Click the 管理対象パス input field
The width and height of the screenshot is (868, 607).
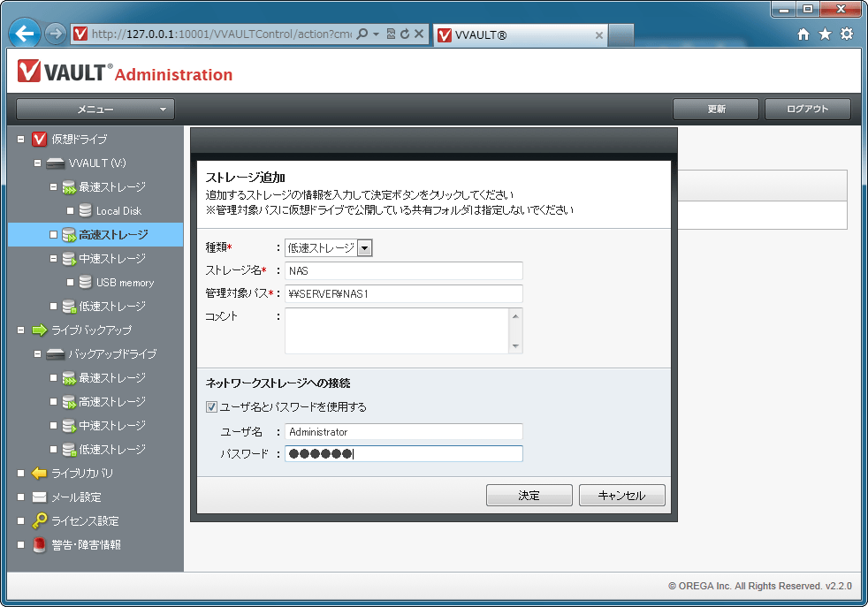pyautogui.click(x=404, y=294)
